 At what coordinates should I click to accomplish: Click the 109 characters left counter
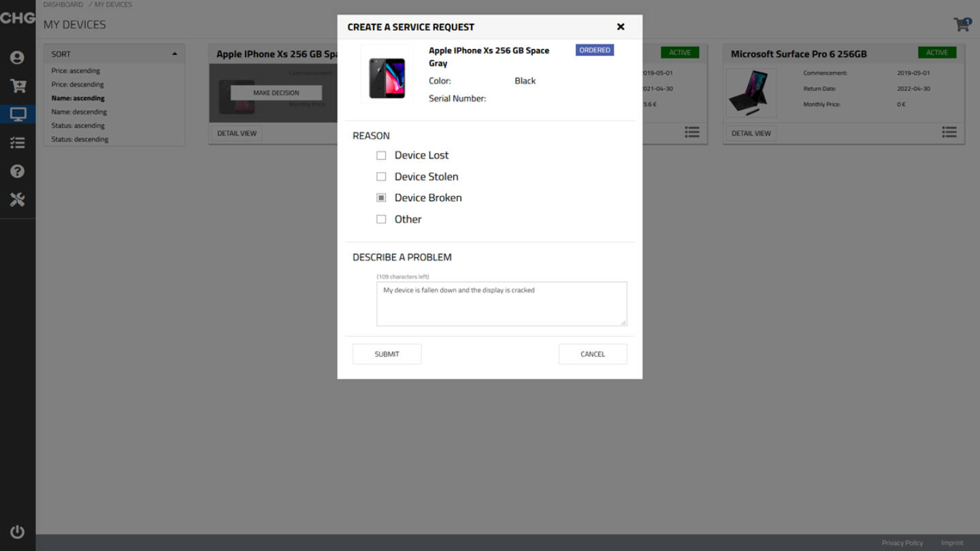(x=403, y=277)
